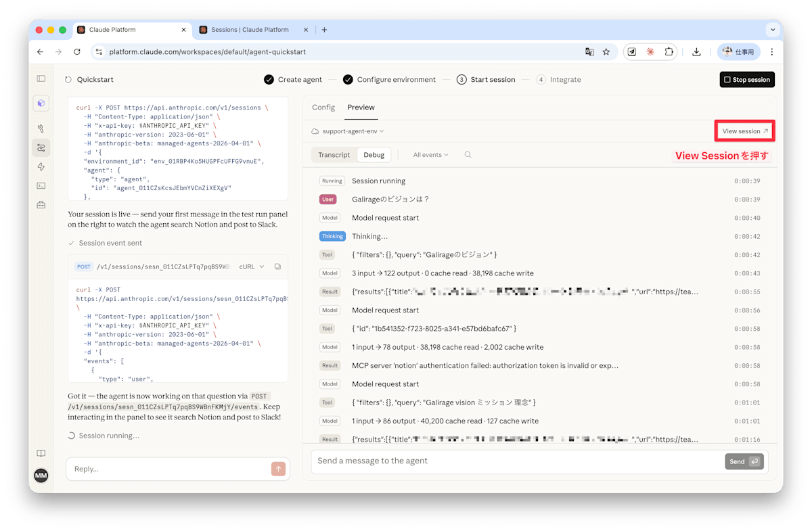Screen dimensions: 812x531
Task: Select the 3 input → 122 output event row
Action: [x=540, y=273]
